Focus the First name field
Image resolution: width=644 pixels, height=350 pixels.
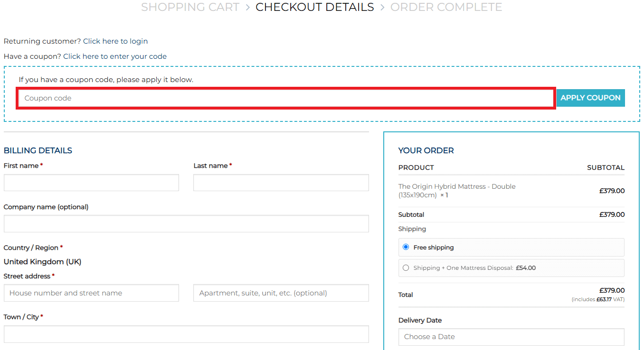pyautogui.click(x=91, y=183)
